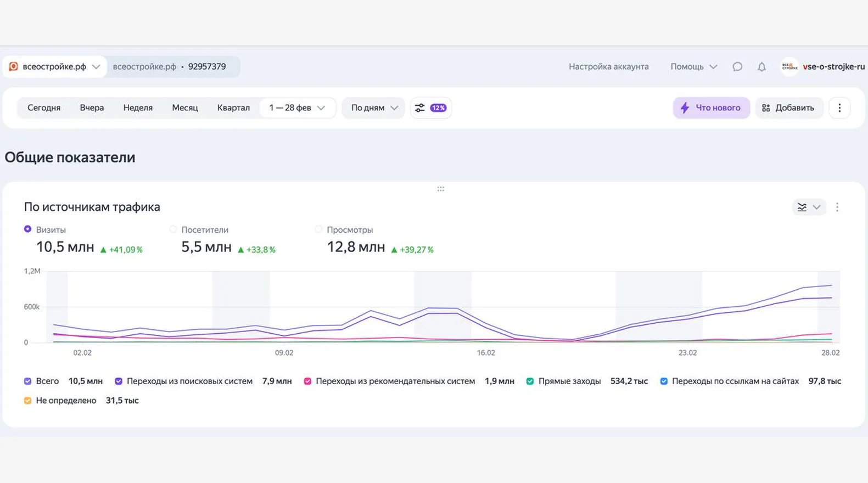Select the Квартал period tab
The width and height of the screenshot is (868, 483).
tap(233, 108)
